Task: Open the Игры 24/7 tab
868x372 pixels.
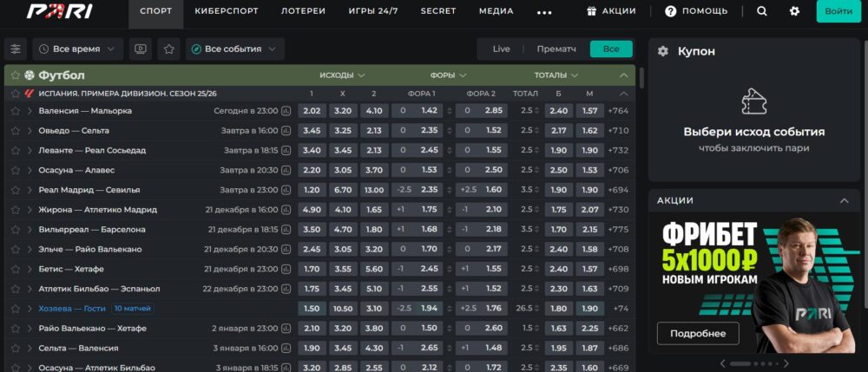Action: point(373,11)
